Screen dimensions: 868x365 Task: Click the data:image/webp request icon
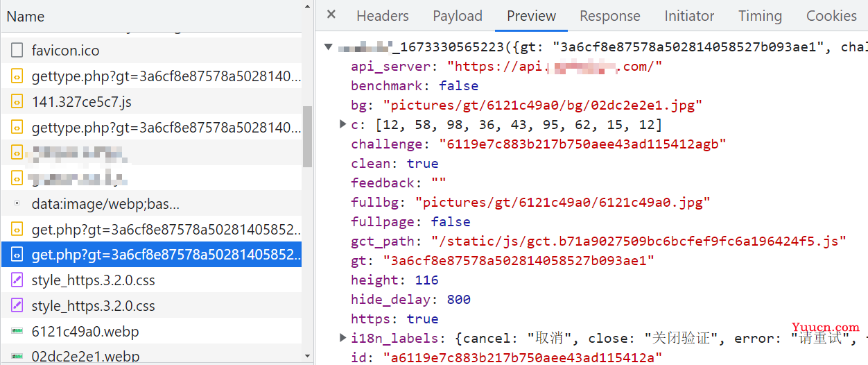click(17, 205)
